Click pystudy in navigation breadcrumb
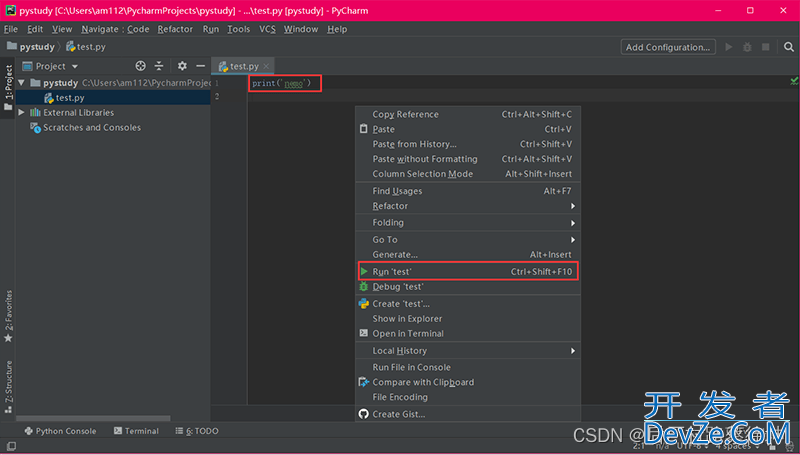800x455 pixels. pyautogui.click(x=37, y=47)
